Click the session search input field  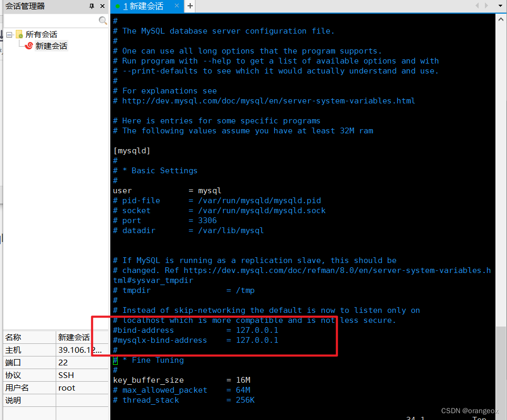pos(51,20)
